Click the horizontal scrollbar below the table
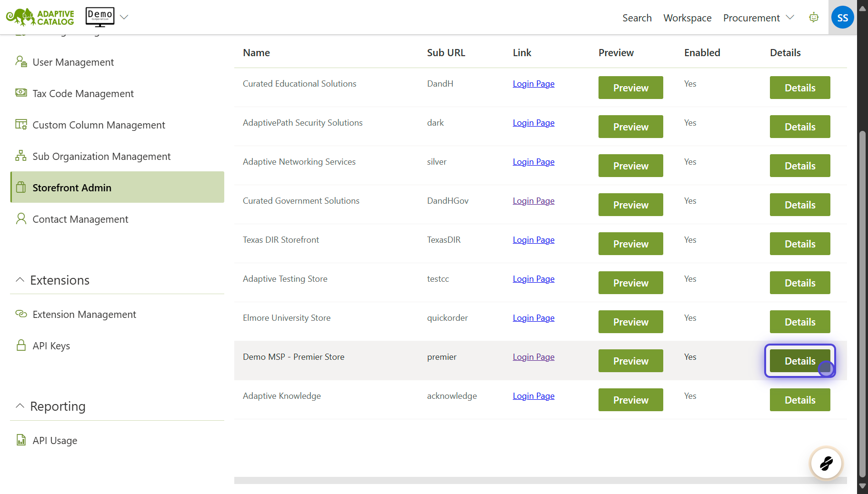The image size is (868, 494). pyautogui.click(x=540, y=481)
